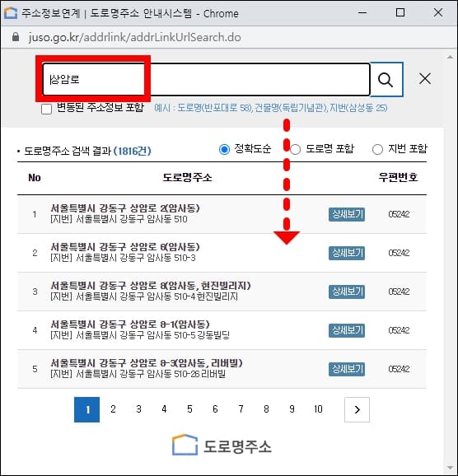This screenshot has height=476, width=458.
Task: Enable 변동된 주소정보 포함 checkbox
Action: pyautogui.click(x=46, y=109)
